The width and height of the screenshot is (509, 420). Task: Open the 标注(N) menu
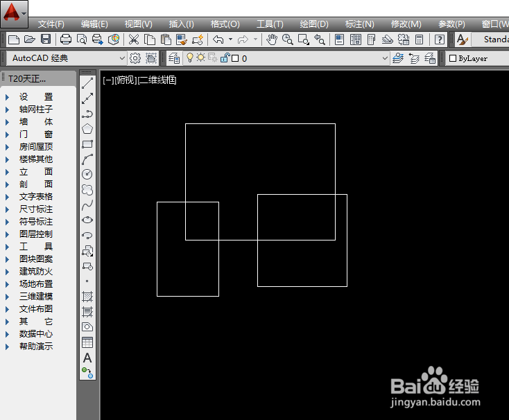tap(359, 24)
